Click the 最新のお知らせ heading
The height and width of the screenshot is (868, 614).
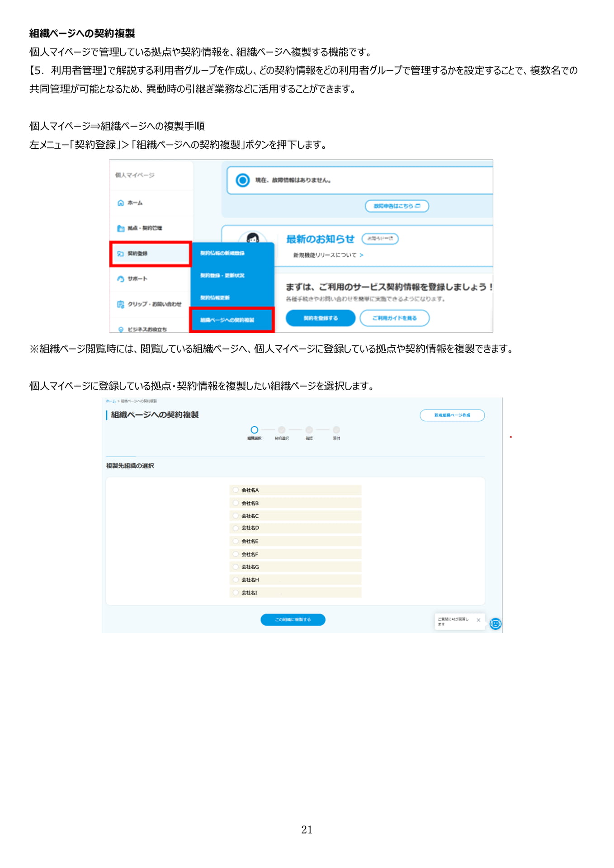tap(321, 239)
